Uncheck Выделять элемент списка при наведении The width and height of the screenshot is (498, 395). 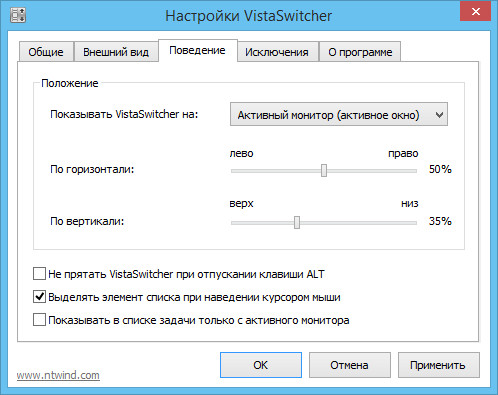click(39, 297)
